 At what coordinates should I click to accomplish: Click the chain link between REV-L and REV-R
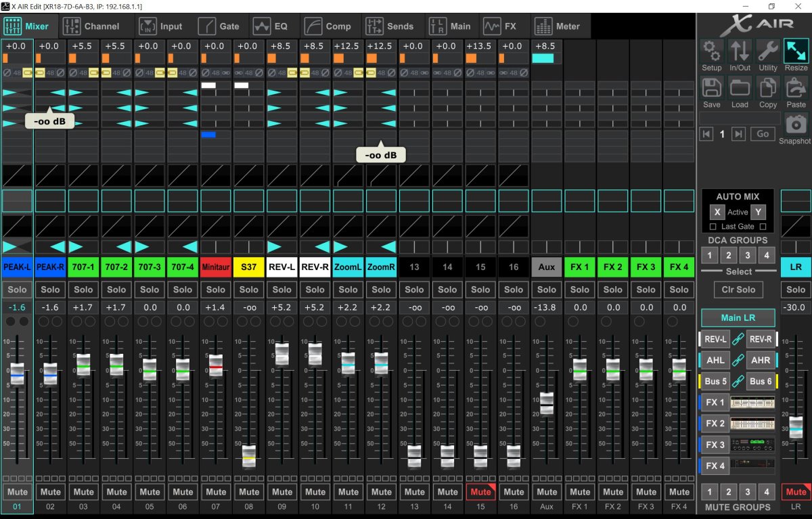[x=739, y=340]
